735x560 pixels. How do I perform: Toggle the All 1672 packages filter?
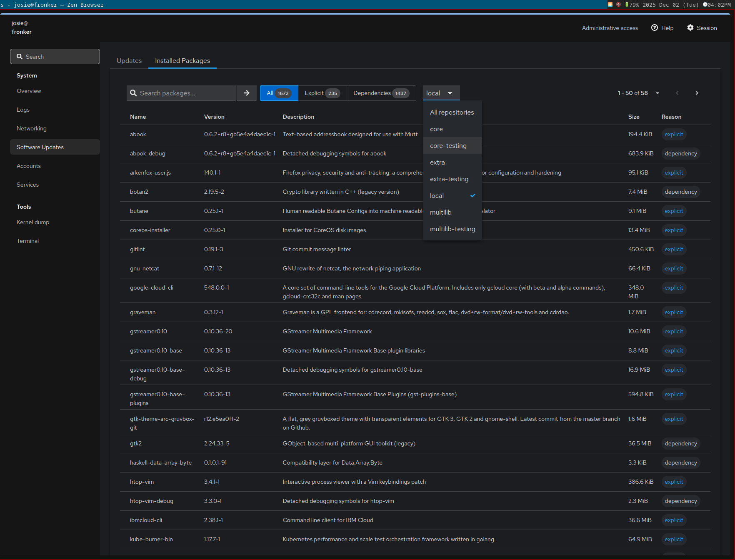pos(279,93)
